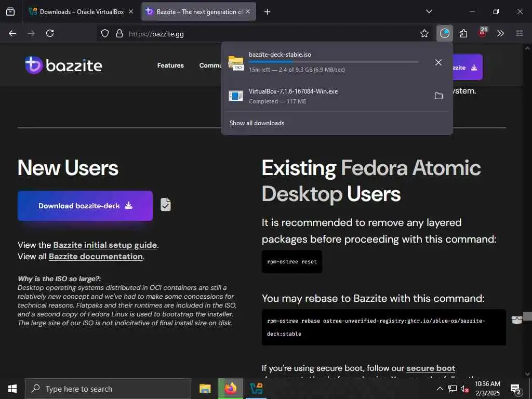Screen dimensions: 532x399
Task: Expand more tools overflow chevron
Action: click(500, 33)
